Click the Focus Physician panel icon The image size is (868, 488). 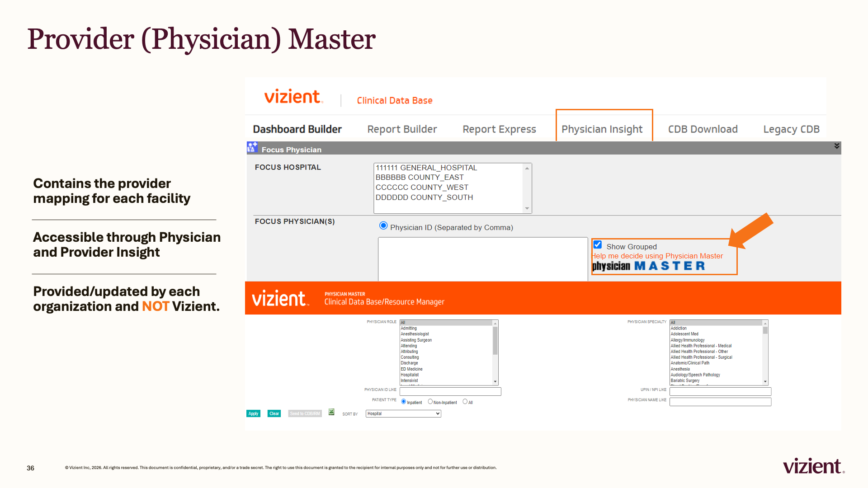[252, 147]
